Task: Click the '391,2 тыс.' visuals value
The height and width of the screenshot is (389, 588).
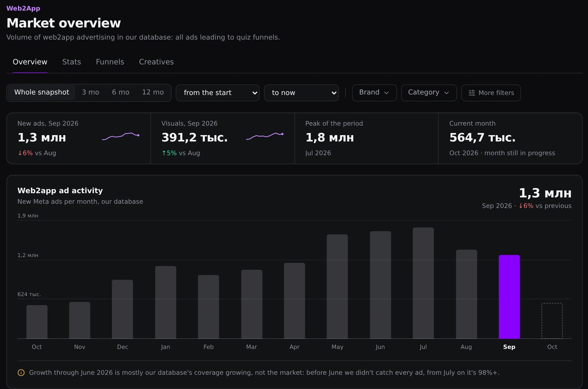Action: coord(195,137)
